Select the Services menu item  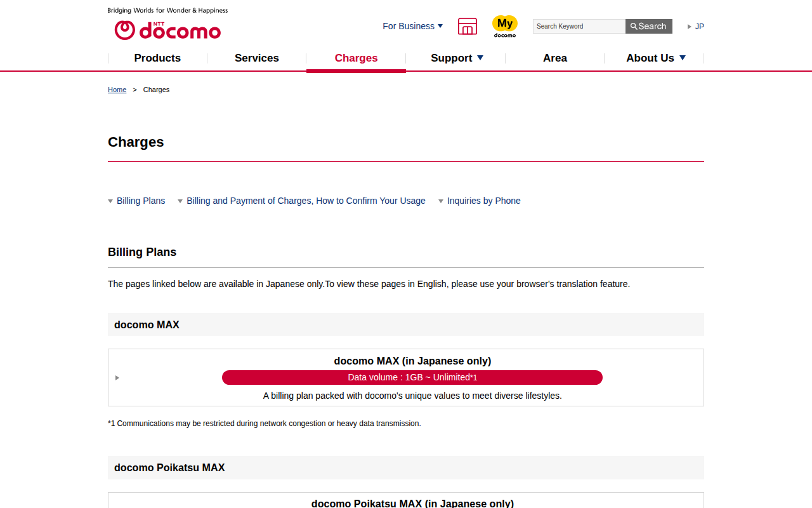coord(257,58)
